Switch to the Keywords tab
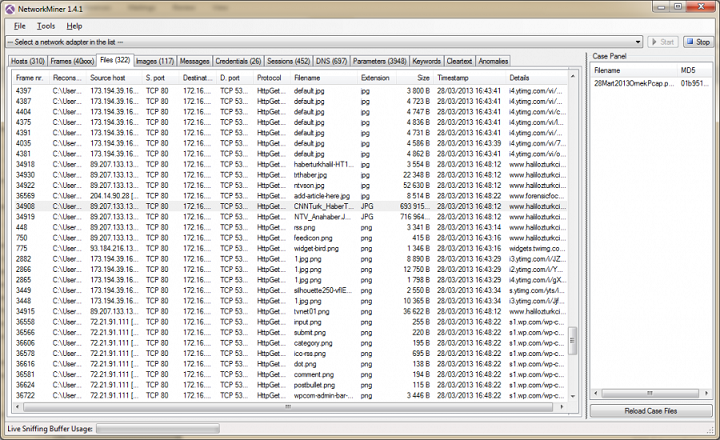 click(x=427, y=61)
